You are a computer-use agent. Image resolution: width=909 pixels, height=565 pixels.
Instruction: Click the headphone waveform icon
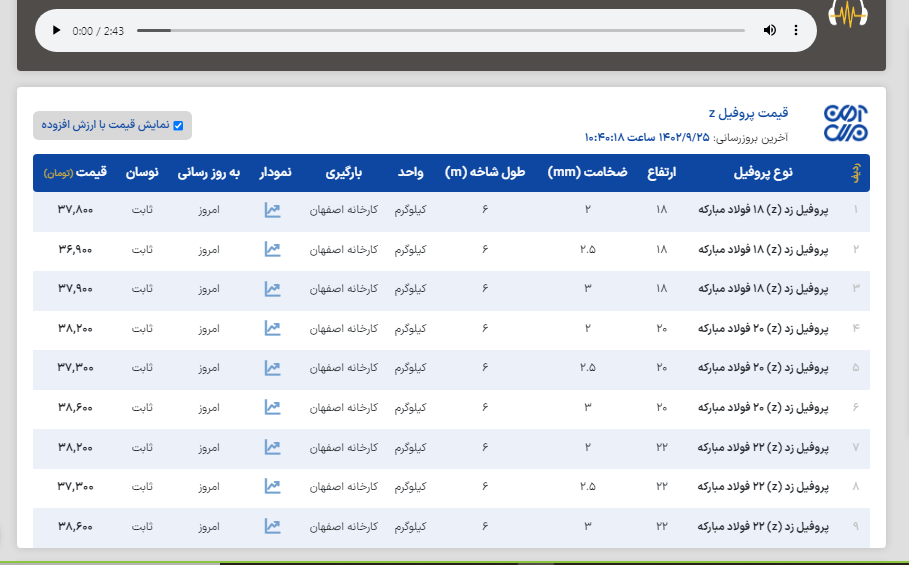(x=849, y=14)
